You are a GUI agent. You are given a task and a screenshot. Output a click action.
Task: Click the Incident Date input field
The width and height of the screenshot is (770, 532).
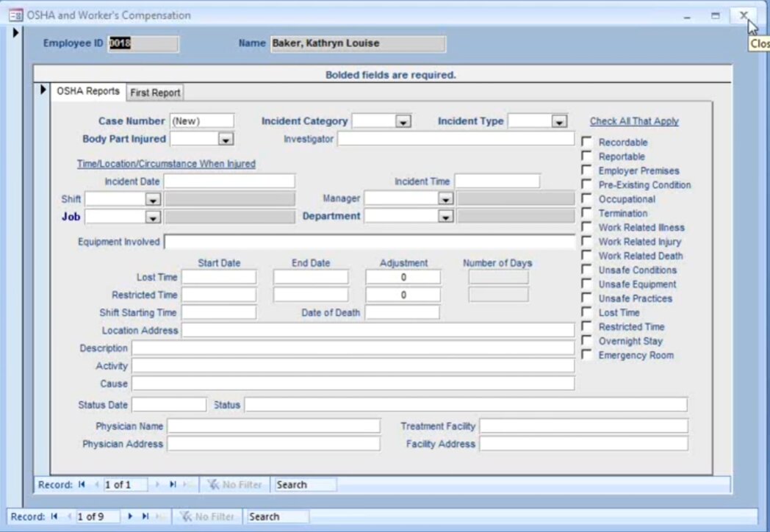229,181
